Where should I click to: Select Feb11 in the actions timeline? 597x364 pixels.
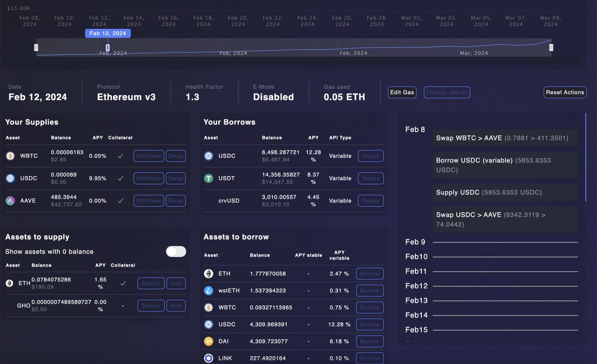click(416, 272)
